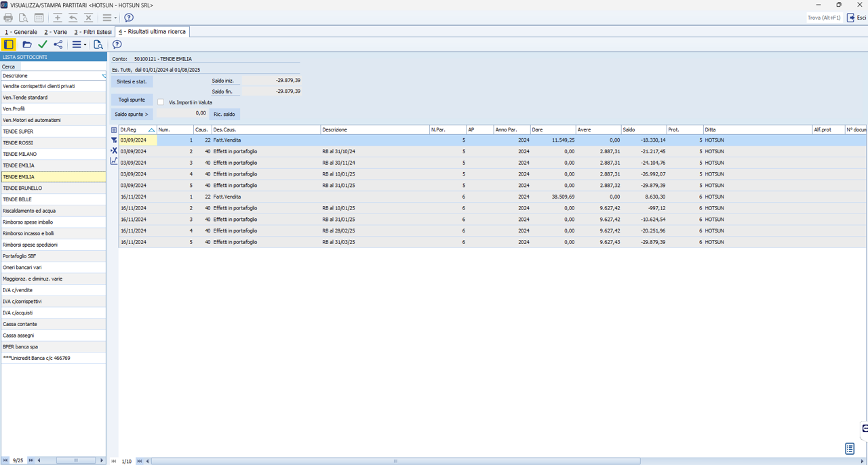The height and width of the screenshot is (465, 868).
Task: Select TENDE MILANO in the sottoconti list
Action: pos(53,154)
